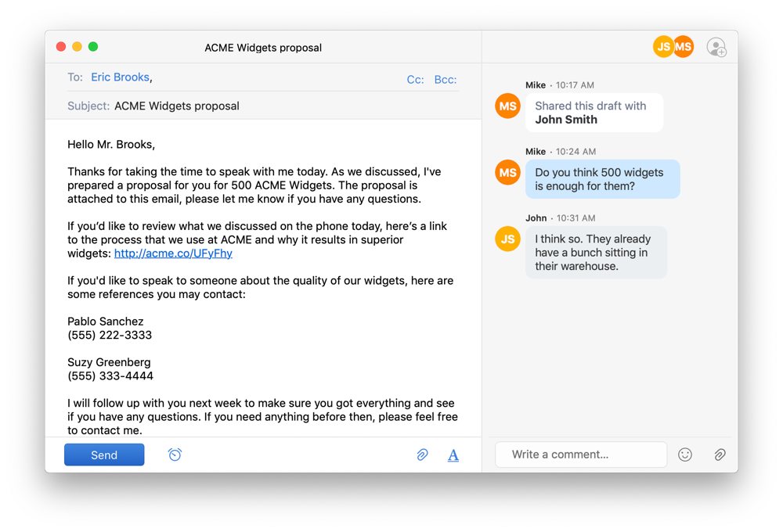
Task: Click the JS avatar in the header
Action: (662, 47)
